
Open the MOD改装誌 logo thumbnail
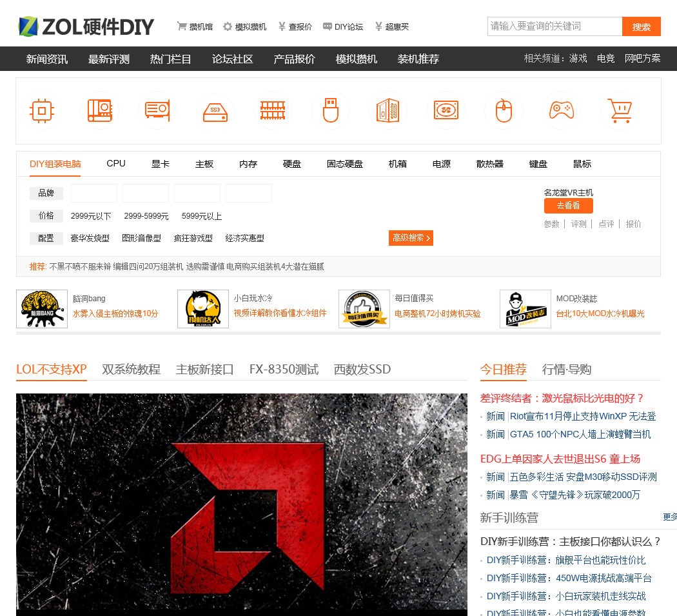[525, 309]
